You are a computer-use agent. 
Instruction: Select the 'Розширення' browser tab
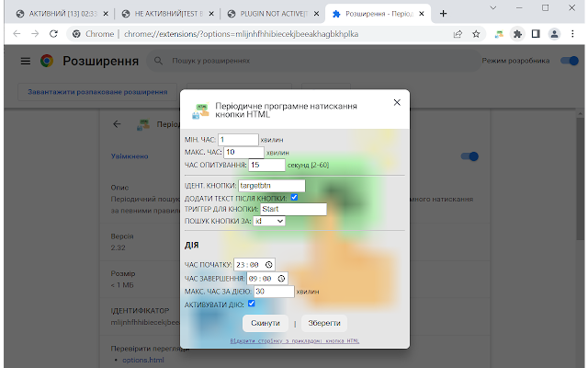tap(378, 14)
